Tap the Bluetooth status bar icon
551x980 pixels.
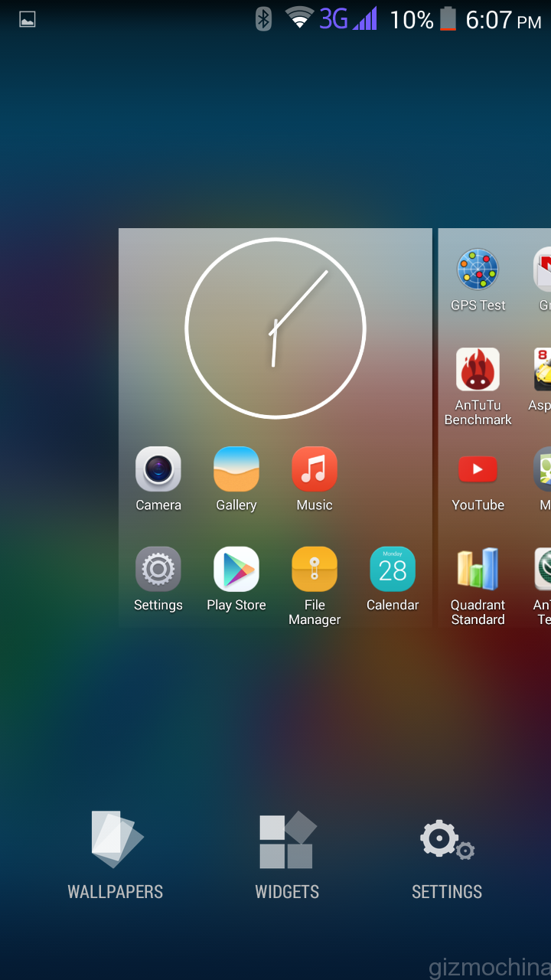tap(263, 19)
